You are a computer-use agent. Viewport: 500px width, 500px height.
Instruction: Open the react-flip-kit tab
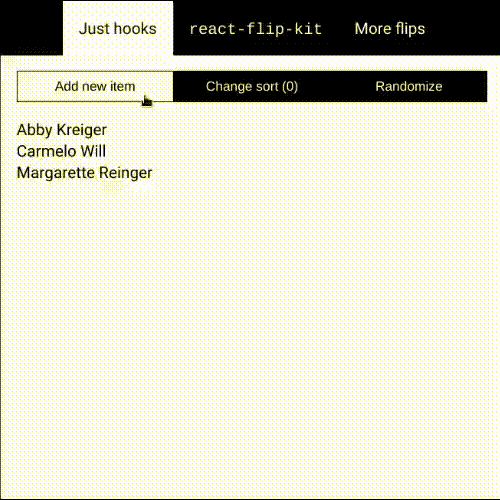(x=256, y=29)
